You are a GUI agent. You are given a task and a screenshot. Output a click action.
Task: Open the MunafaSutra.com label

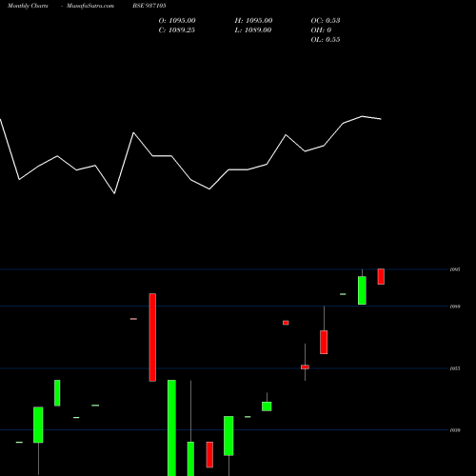[90, 6]
